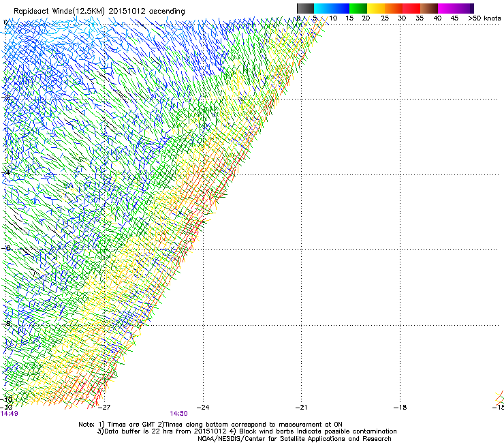Click the purple '14:49' time label
The height and width of the screenshot is (443, 504).
click(x=10, y=414)
